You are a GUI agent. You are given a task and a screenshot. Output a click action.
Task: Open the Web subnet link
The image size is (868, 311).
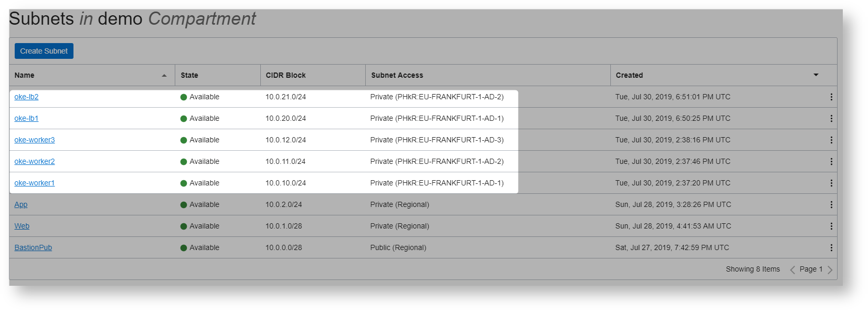point(22,226)
